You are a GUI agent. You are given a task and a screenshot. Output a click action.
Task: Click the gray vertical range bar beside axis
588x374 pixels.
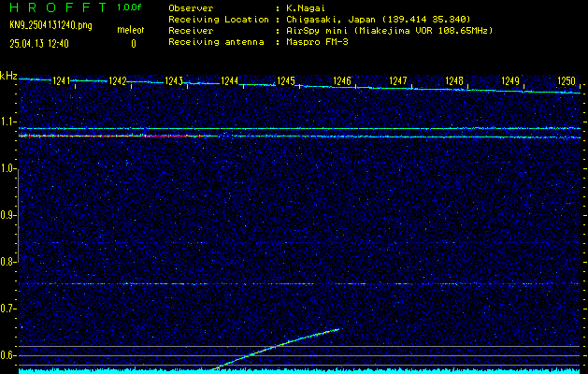(18, 215)
